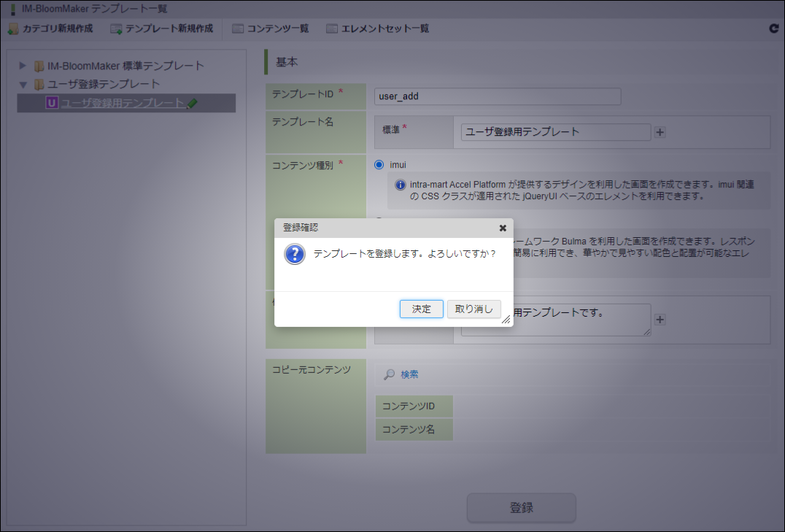
Task: Select IM-BloomMaker 標準テンプレート category
Action: coord(125,66)
